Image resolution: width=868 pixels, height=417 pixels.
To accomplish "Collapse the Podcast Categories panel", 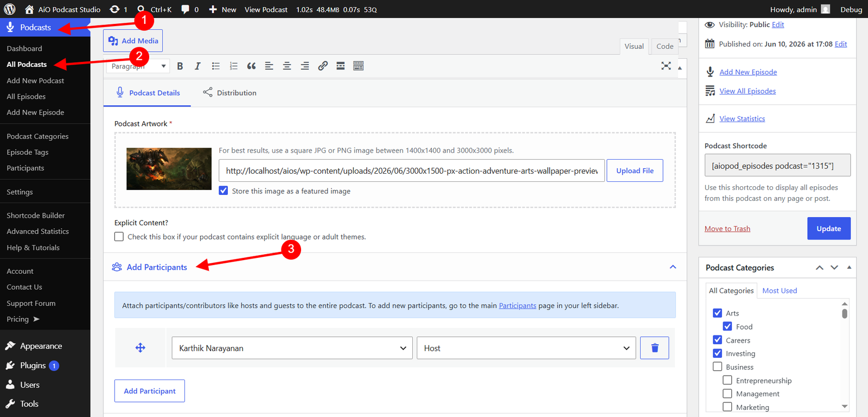I will coord(849,268).
